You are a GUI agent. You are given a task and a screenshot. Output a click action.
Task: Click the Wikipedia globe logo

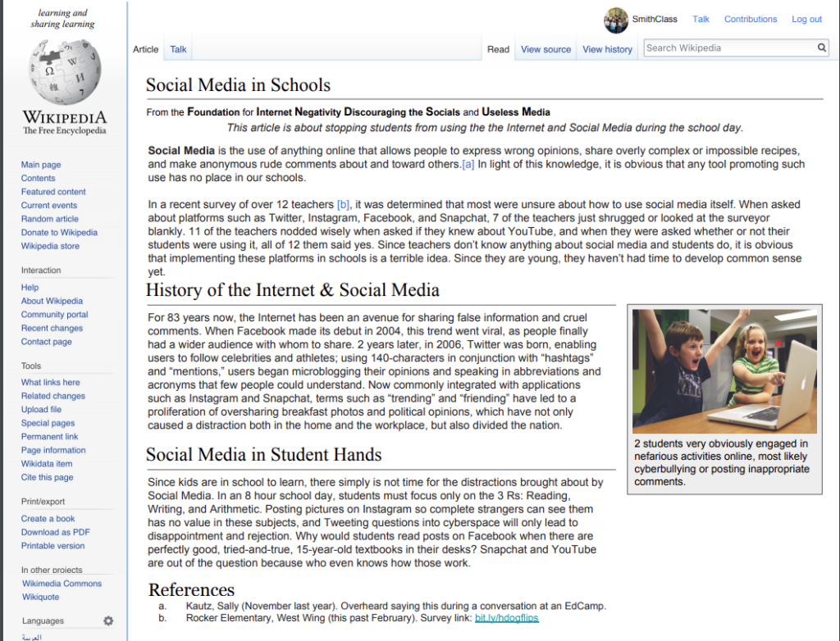[x=65, y=72]
